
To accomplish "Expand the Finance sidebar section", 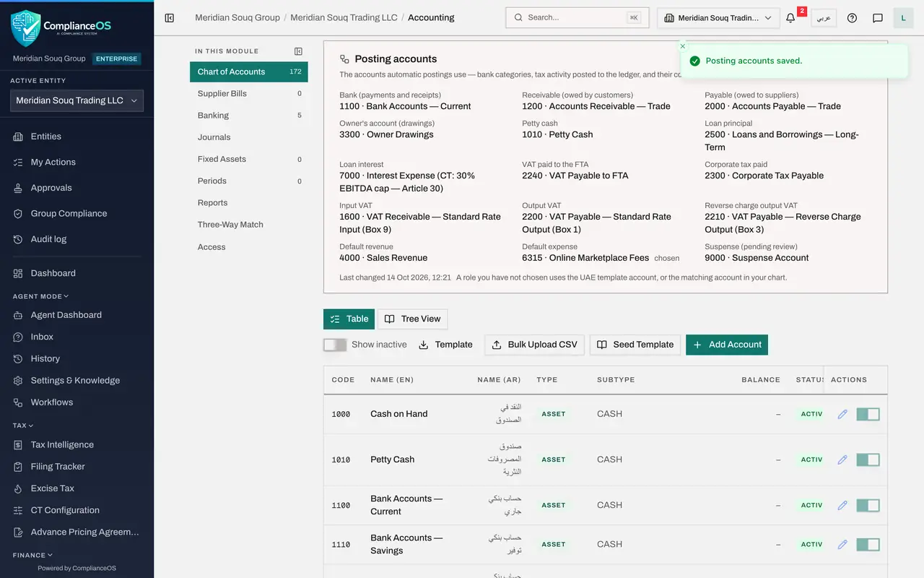I will [32, 555].
